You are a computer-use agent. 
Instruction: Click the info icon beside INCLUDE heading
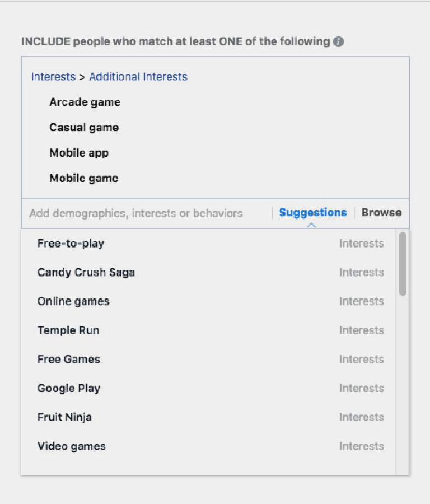[339, 41]
